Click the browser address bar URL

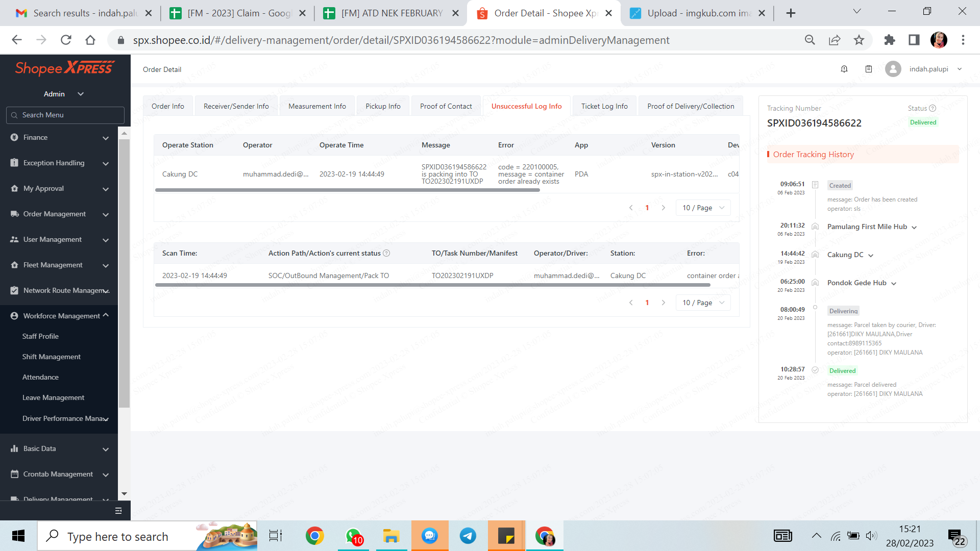(401, 40)
